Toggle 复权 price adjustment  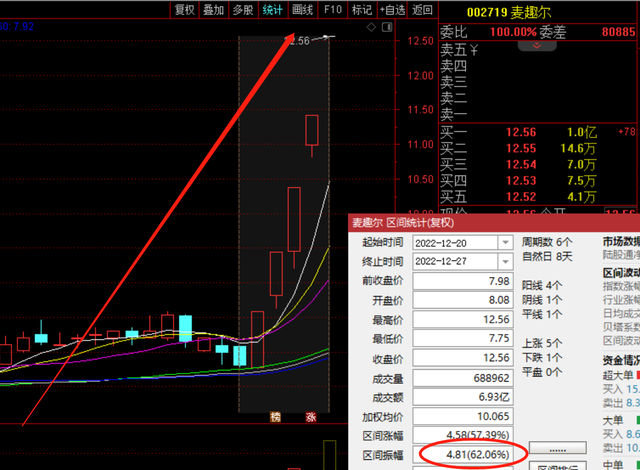(184, 10)
